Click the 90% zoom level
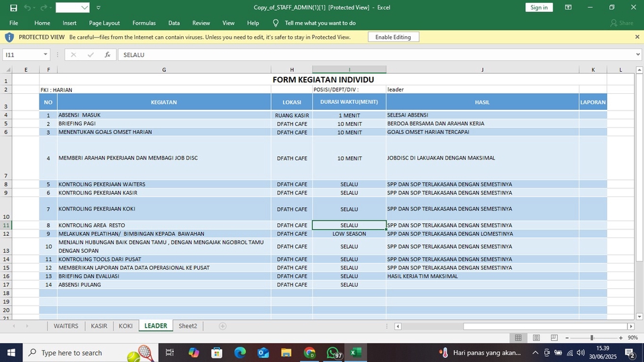This screenshot has width=644, height=362. pyautogui.click(x=633, y=338)
